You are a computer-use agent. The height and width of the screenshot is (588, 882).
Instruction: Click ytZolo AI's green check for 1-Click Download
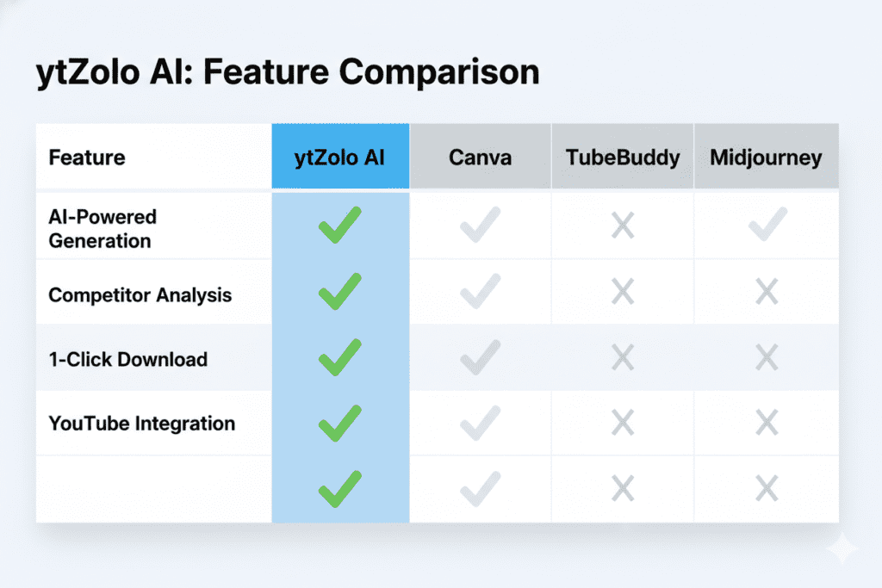coord(339,357)
